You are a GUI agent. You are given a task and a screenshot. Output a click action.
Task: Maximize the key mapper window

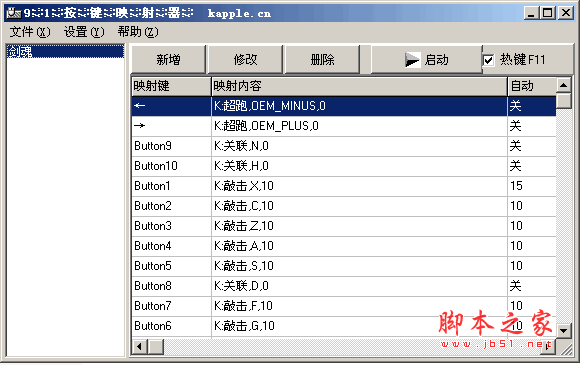pyautogui.click(x=547, y=13)
